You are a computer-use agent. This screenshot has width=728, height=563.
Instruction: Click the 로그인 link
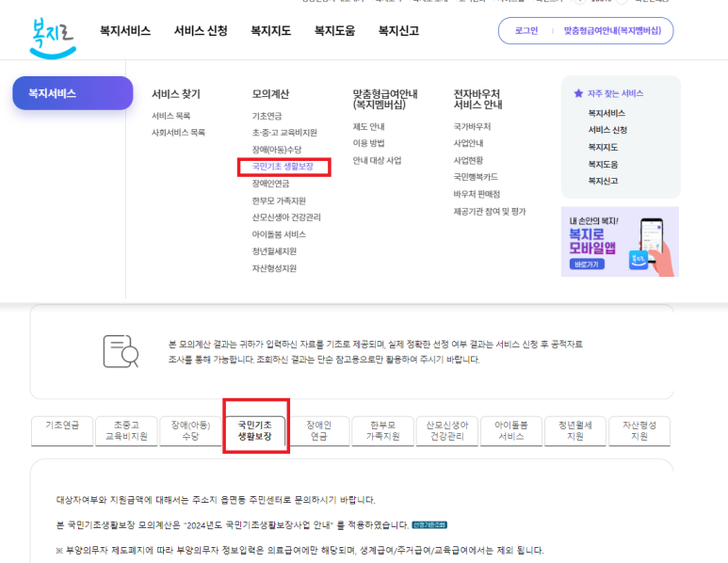coord(526,31)
